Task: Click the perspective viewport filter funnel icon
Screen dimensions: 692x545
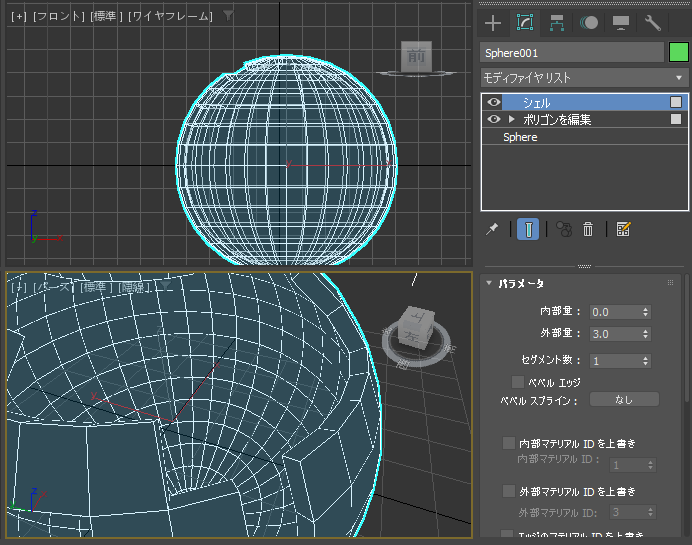Action: coord(165,286)
